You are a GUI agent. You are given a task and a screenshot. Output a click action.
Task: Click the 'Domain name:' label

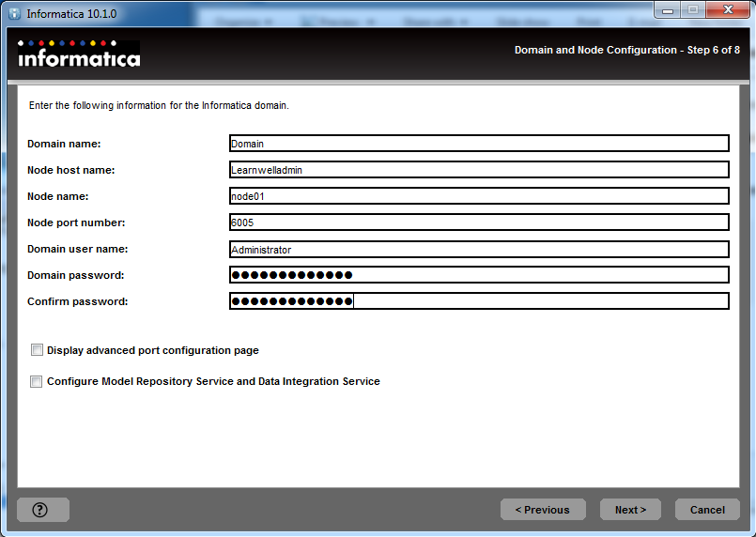64,144
